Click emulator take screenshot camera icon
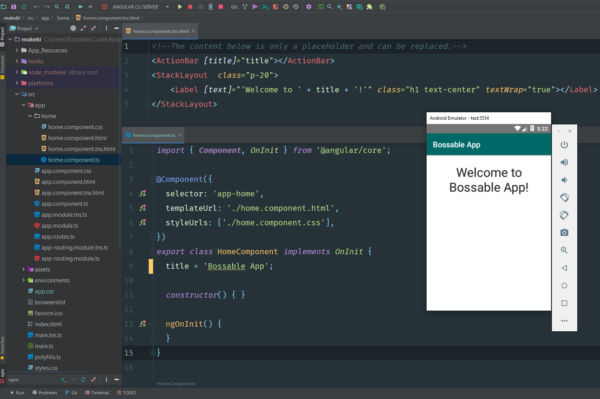Viewport: 600px width, 399px height. click(x=564, y=233)
